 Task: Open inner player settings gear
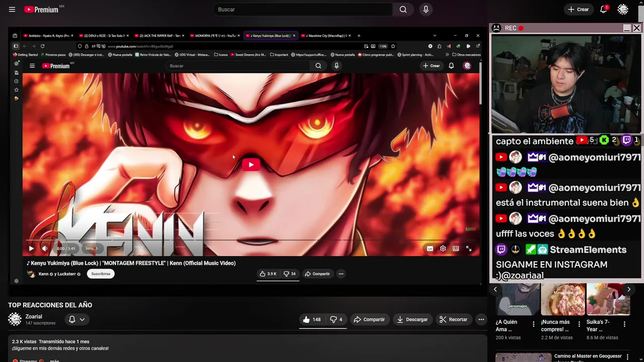pos(443,248)
